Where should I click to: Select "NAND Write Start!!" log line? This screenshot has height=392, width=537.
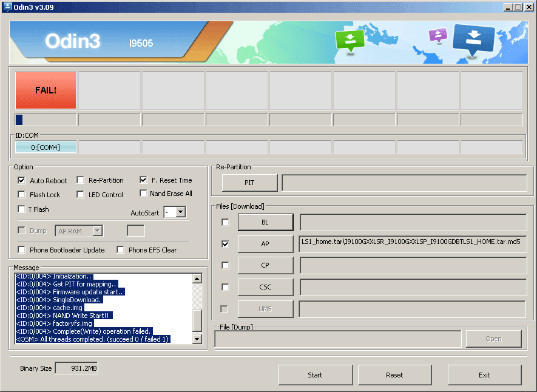click(64, 316)
